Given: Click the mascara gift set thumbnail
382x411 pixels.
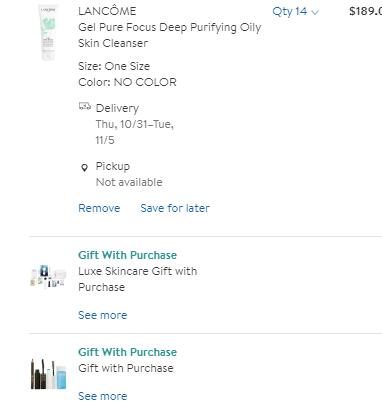Looking at the screenshot, I should [x=48, y=374].
